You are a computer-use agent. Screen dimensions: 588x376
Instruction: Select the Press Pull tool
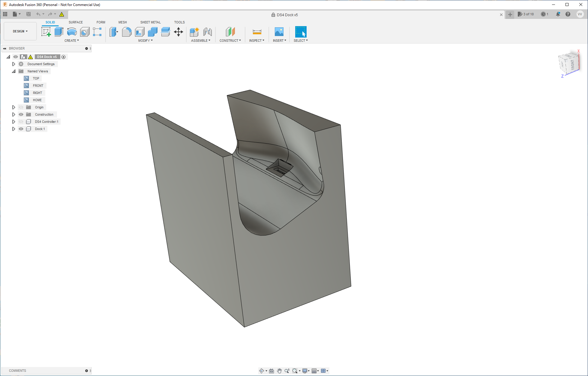pyautogui.click(x=114, y=32)
